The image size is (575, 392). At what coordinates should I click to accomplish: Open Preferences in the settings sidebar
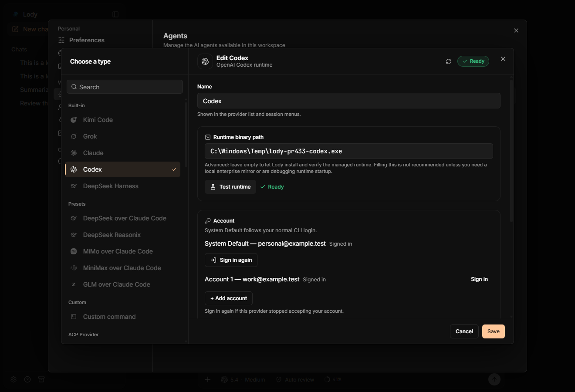coord(87,40)
